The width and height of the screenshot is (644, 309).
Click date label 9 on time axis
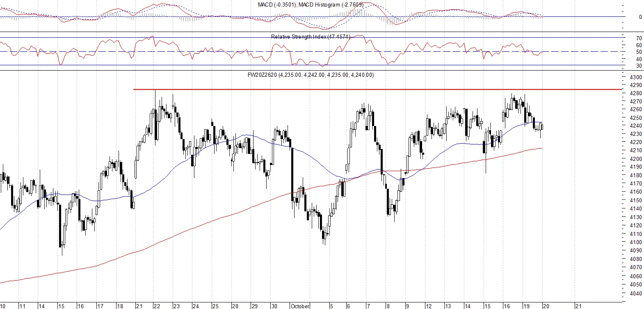[407, 306]
